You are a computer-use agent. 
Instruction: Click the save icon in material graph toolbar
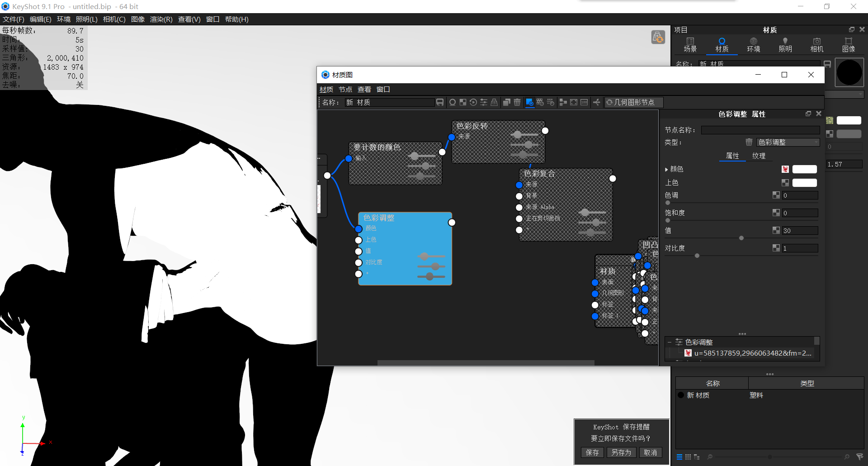click(x=440, y=102)
